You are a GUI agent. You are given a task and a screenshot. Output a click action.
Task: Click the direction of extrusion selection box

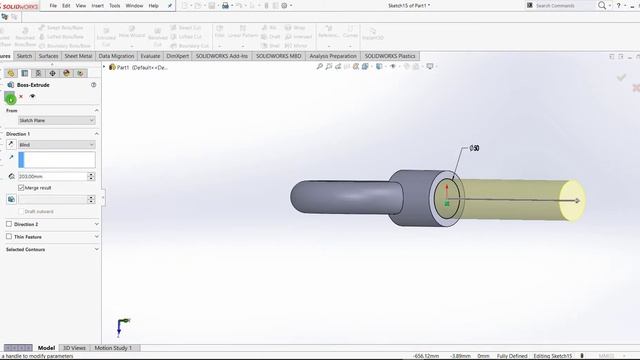[57, 160]
